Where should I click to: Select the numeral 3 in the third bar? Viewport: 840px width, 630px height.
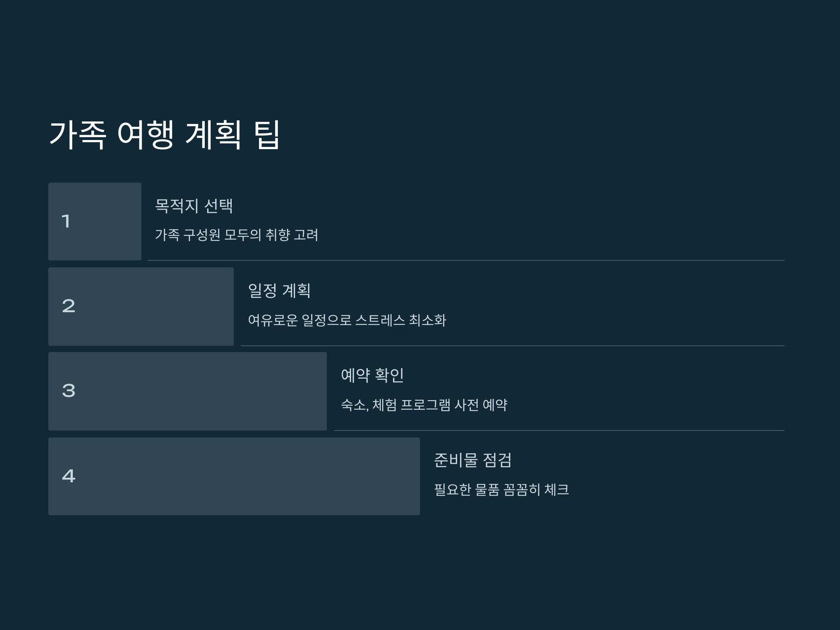(69, 391)
